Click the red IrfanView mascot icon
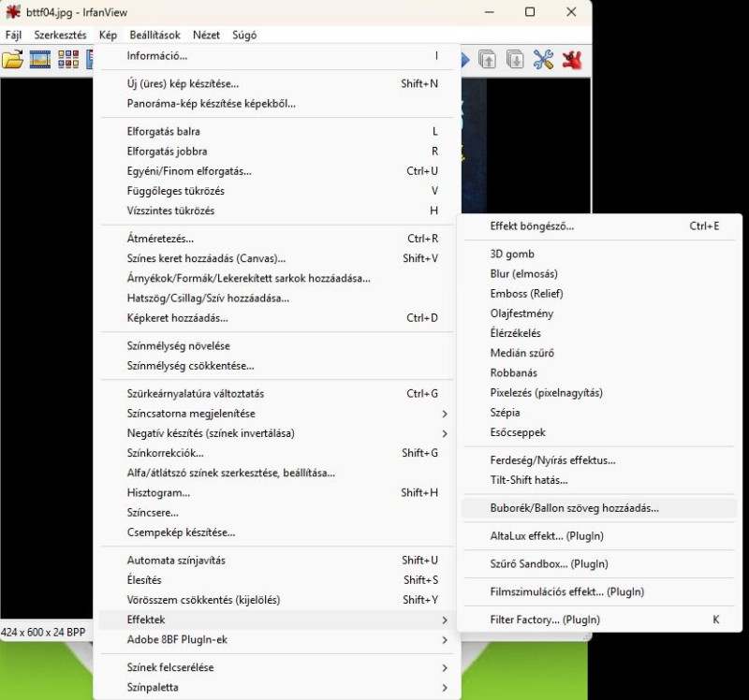The height and width of the screenshot is (700, 749). (x=572, y=60)
